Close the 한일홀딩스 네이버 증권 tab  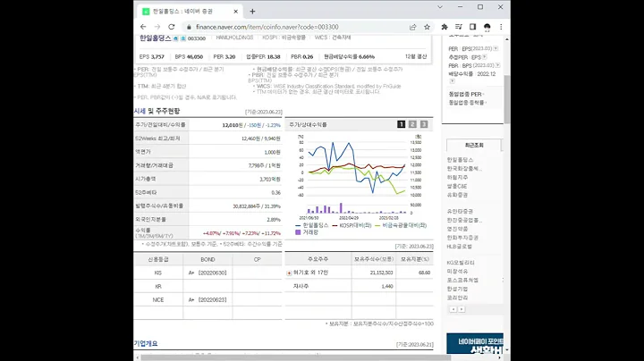236,12
